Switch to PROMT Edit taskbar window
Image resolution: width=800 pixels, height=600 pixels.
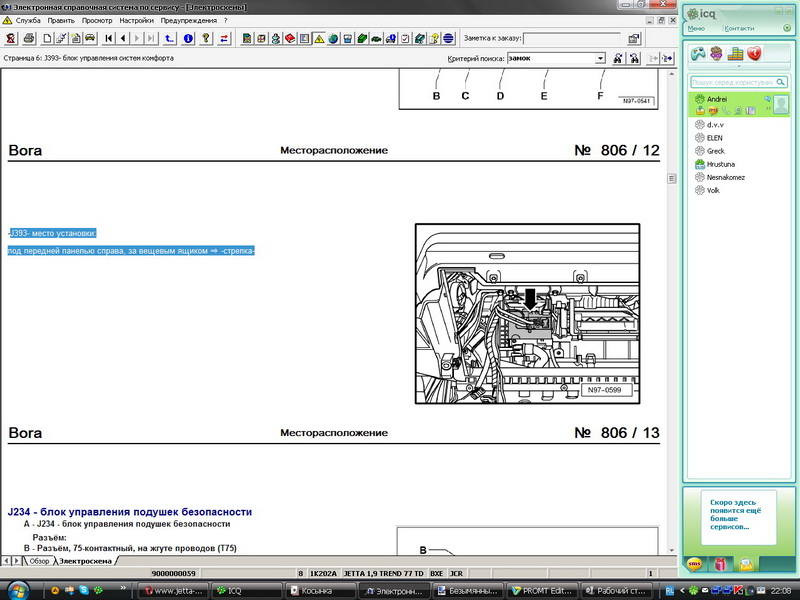pos(542,591)
